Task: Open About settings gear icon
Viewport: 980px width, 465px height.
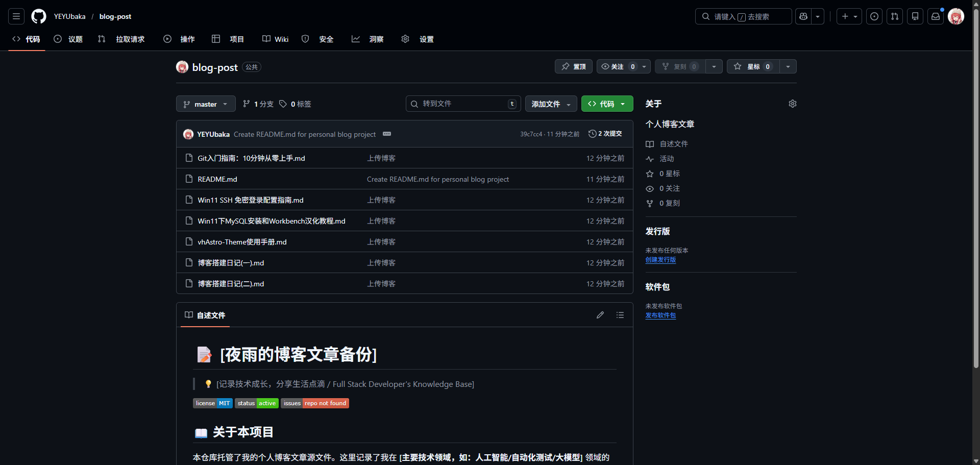Action: [792, 104]
